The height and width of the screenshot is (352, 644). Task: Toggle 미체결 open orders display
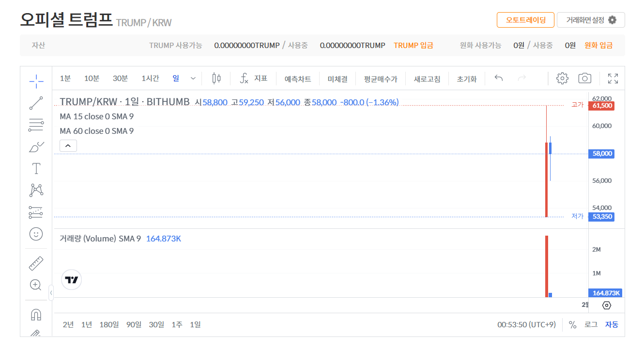[x=337, y=79]
